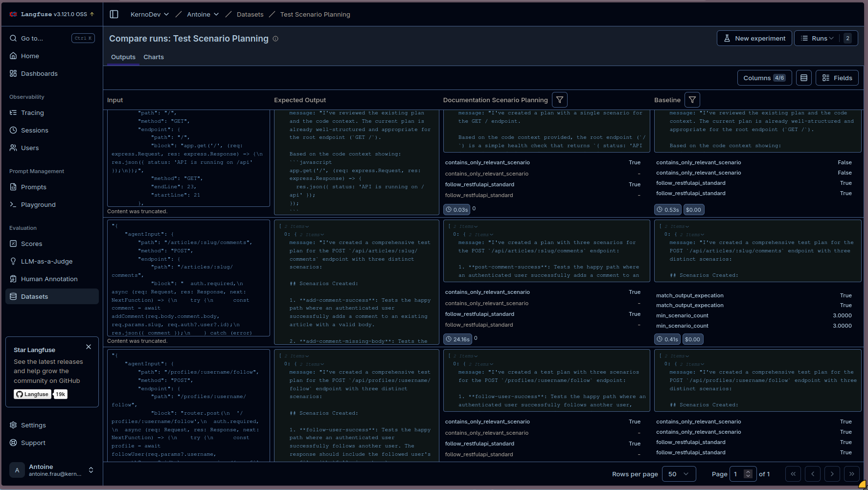The height and width of the screenshot is (490, 868).
Task: Click the info icon next to title
Action: pos(275,39)
